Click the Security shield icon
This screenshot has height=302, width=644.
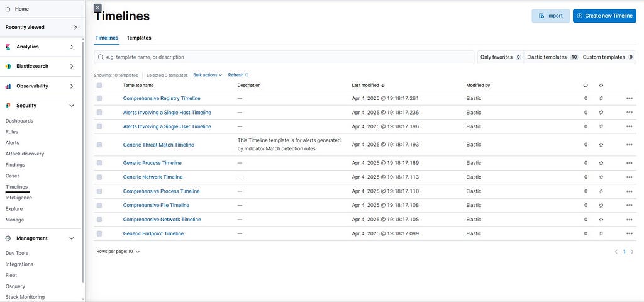[x=8, y=106]
